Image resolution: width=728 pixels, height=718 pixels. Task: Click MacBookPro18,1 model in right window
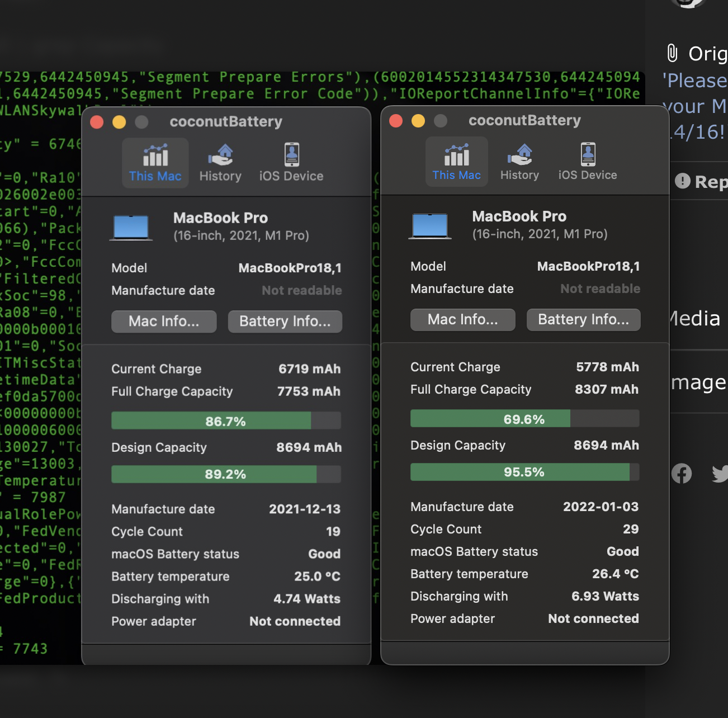(589, 266)
